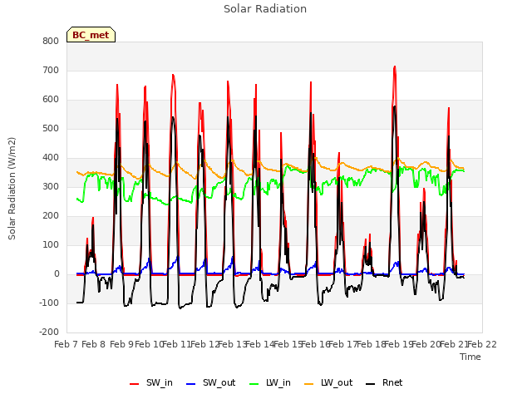Click the Time x-axis title

point(470,357)
